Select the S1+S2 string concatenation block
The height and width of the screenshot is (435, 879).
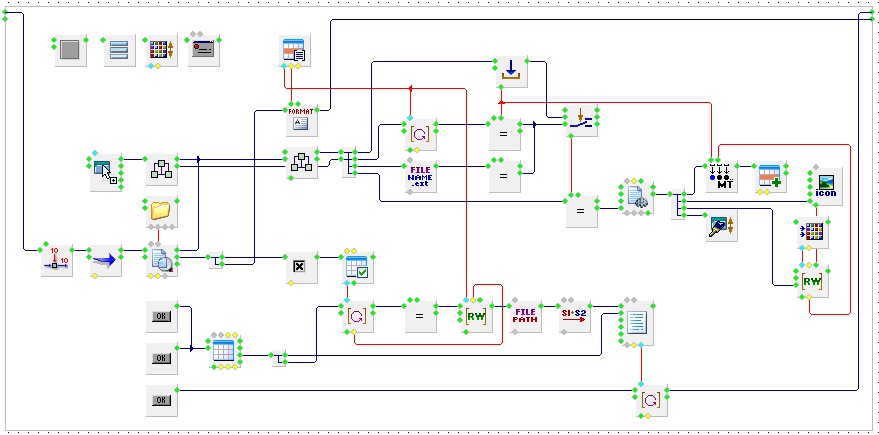point(573,317)
